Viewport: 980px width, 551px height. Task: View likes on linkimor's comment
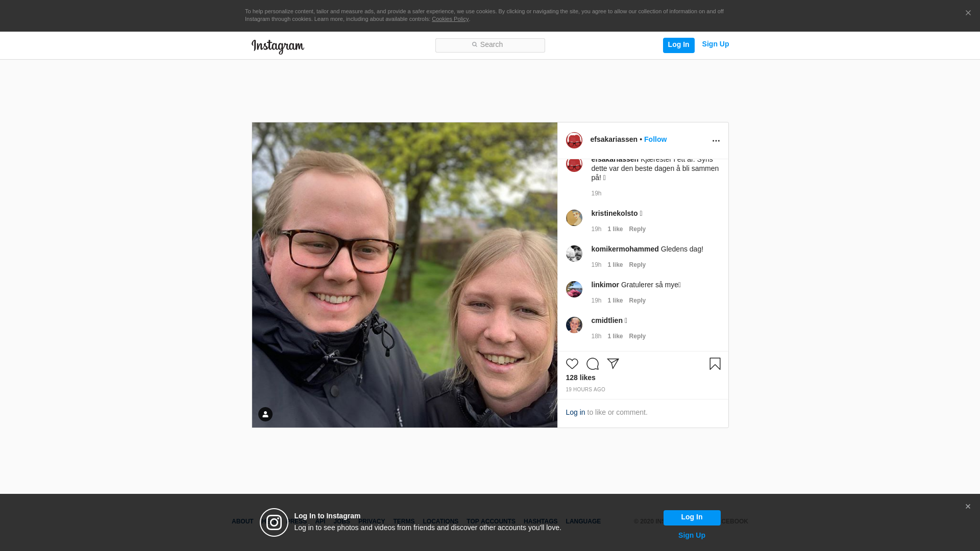click(615, 301)
